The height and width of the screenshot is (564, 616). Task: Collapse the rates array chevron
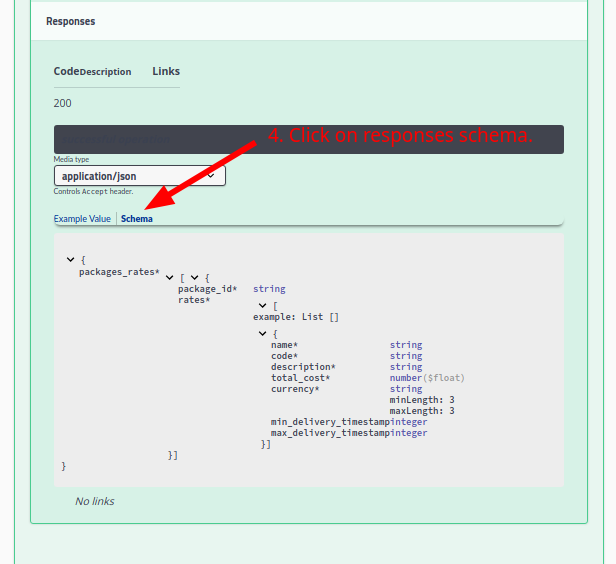[262, 305]
